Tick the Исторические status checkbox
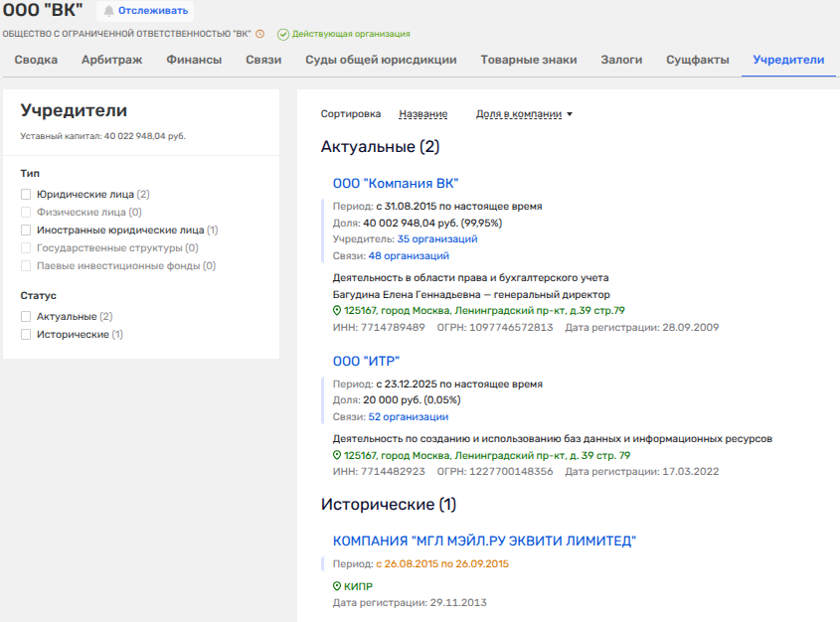The image size is (840, 622). (x=26, y=335)
